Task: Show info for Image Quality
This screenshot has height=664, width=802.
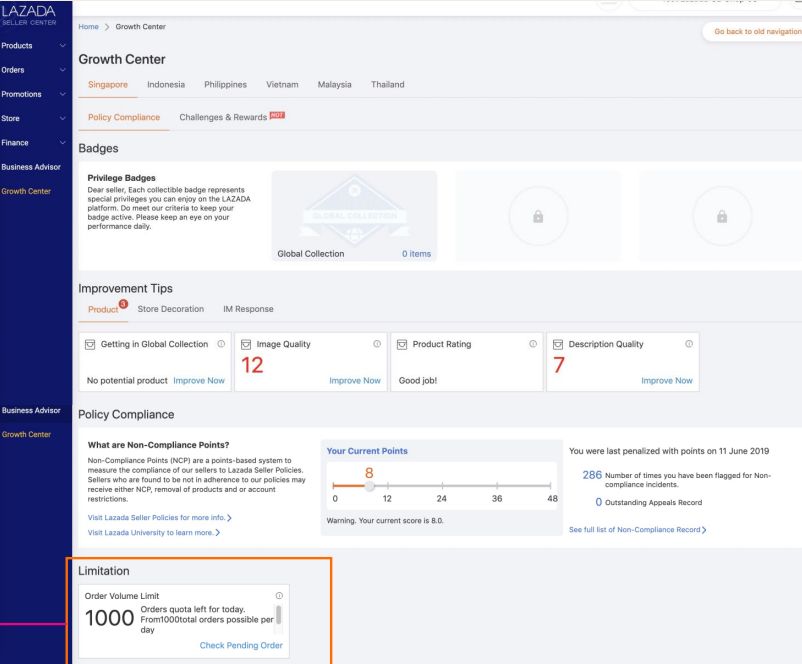Action: [x=377, y=344]
